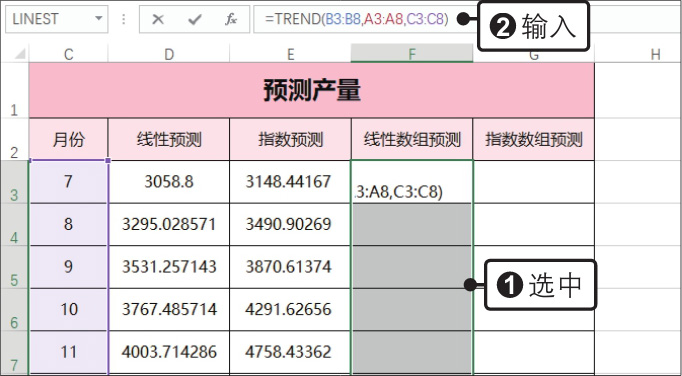This screenshot has width=682, height=376.
Task: Click inside the TREND formula bar
Action: pyautogui.click(x=364, y=19)
